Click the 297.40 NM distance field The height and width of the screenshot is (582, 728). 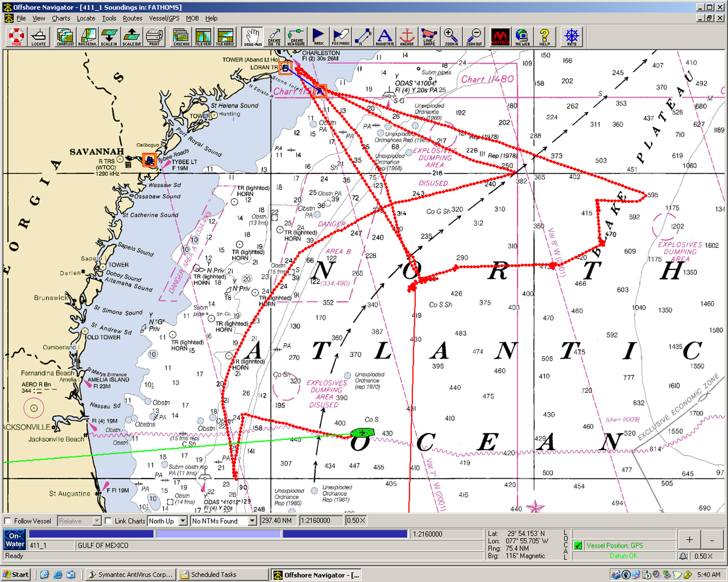coord(278,521)
